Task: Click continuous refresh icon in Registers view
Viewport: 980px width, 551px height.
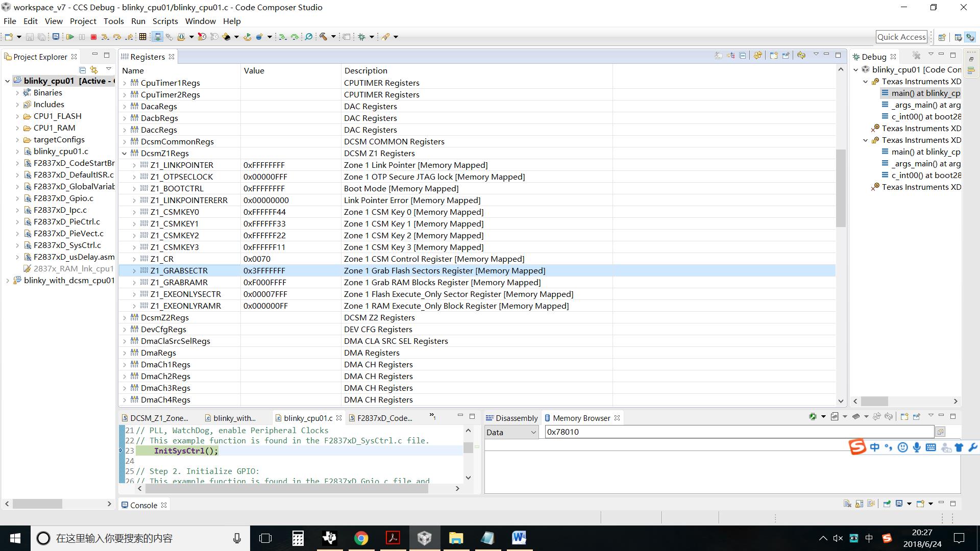Action: click(x=758, y=56)
